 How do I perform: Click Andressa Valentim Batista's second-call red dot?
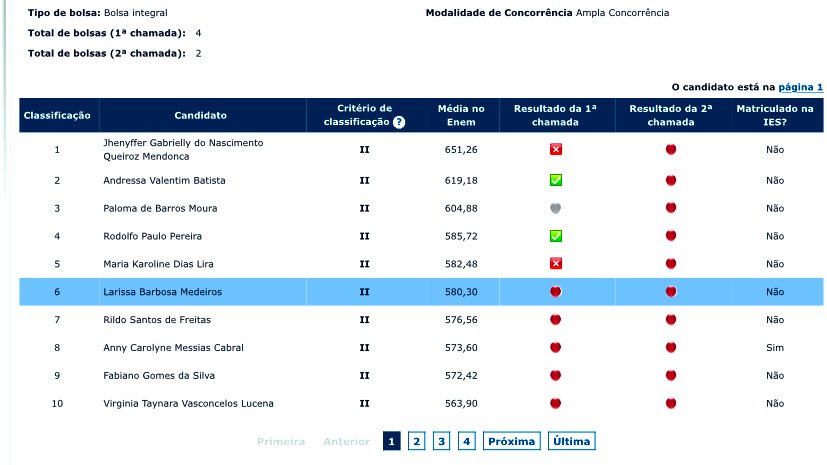coord(671,180)
